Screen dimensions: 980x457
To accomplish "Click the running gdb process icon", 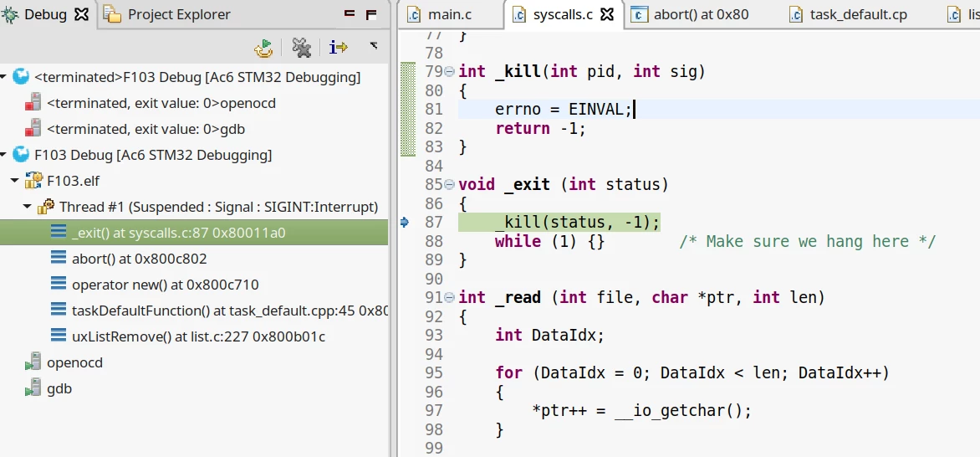I will pyautogui.click(x=33, y=388).
